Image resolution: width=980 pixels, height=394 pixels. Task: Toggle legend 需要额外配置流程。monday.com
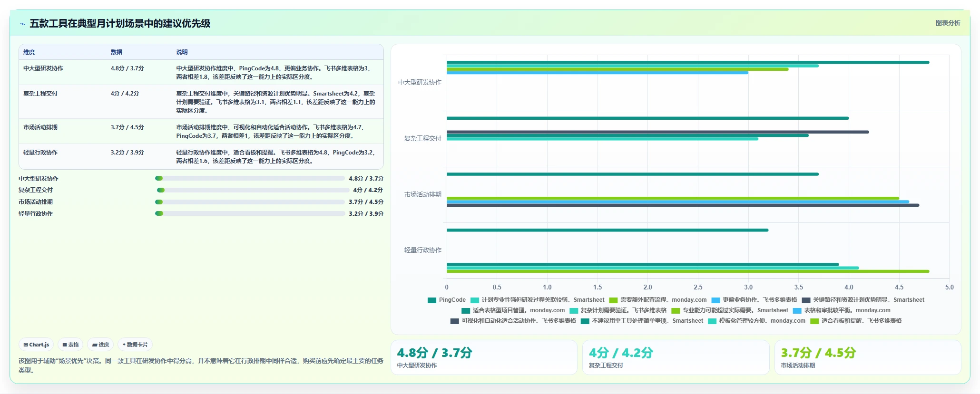tap(658, 300)
